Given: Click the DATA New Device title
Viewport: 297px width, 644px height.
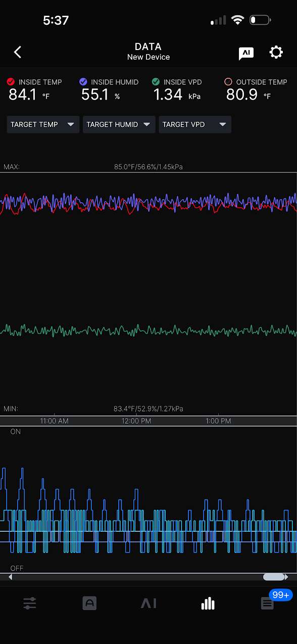Looking at the screenshot, I should [x=148, y=52].
